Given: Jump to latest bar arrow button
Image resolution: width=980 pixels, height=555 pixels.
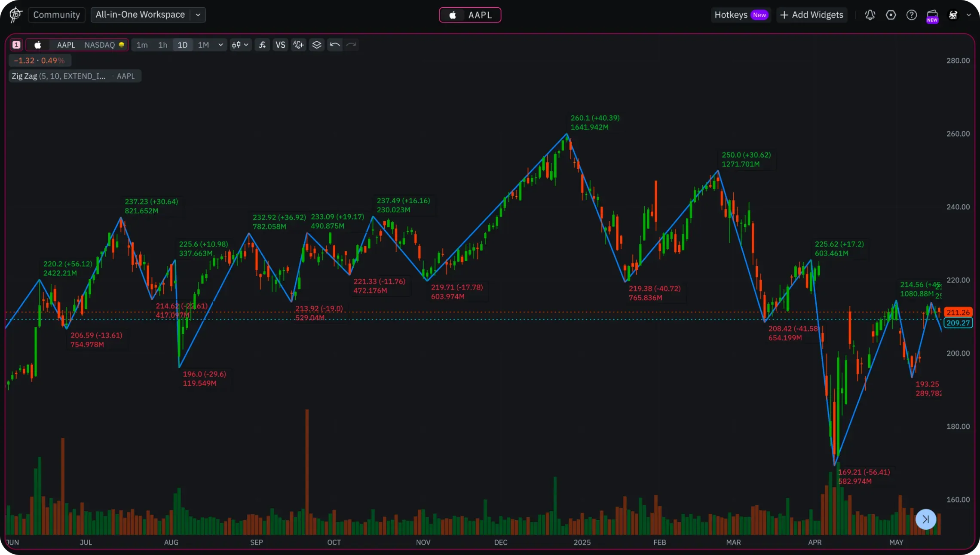Looking at the screenshot, I should pos(925,519).
